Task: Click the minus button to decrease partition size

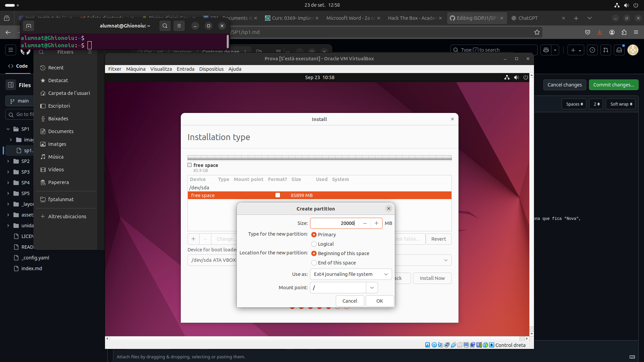Action: (365, 223)
